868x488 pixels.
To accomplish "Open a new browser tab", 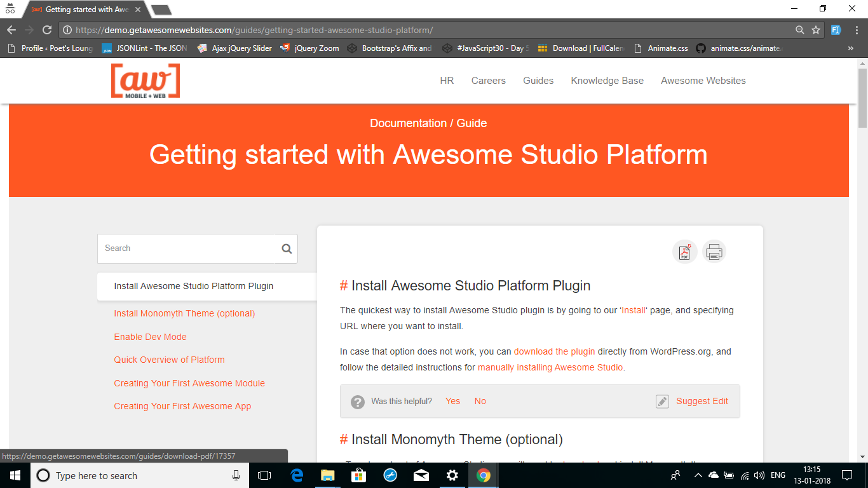I will coord(161,10).
